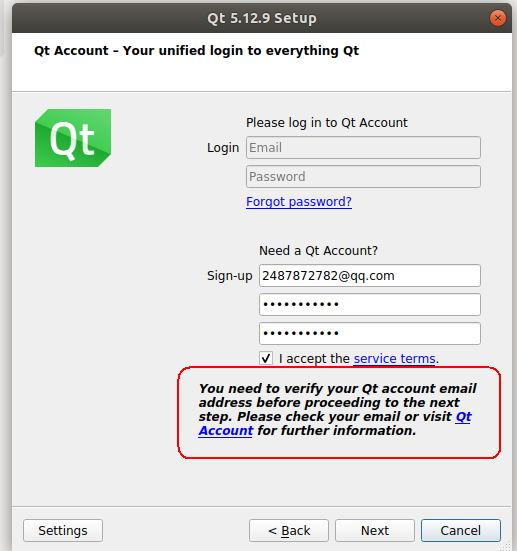This screenshot has width=517, height=551.
Task: Toggle the accept service terms checkbox
Action: pyautogui.click(x=266, y=358)
